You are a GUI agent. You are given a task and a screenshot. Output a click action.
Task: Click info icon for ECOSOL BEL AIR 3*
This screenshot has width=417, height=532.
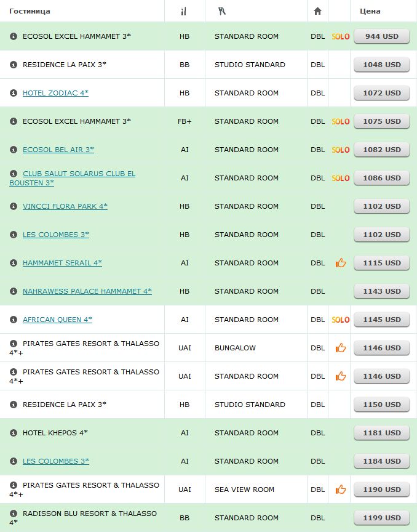point(13,150)
